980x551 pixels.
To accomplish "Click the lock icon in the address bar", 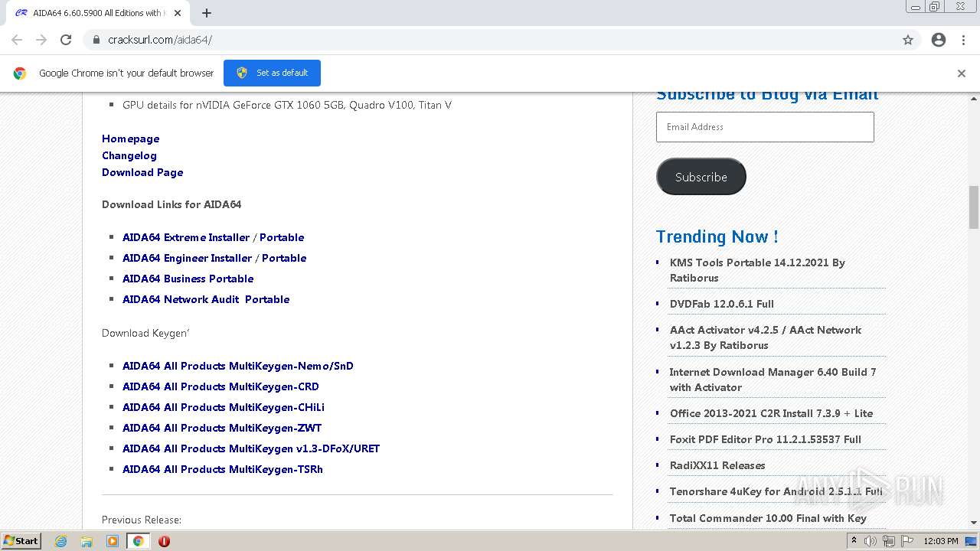I will pyautogui.click(x=96, y=40).
